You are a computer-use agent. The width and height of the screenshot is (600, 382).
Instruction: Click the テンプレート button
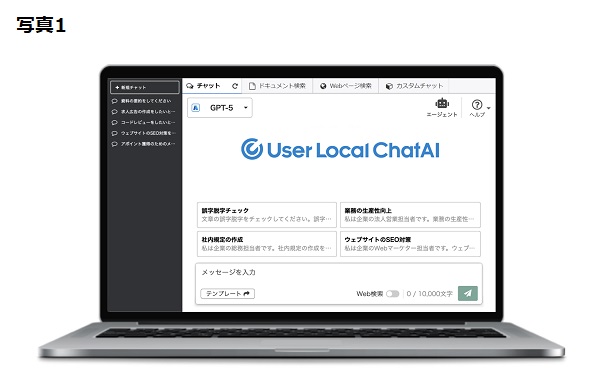point(228,294)
